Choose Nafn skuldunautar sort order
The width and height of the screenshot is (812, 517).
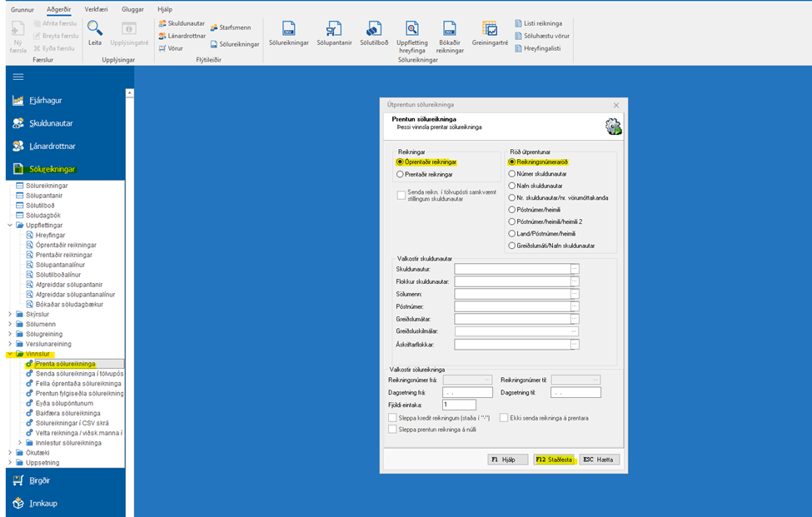click(512, 186)
